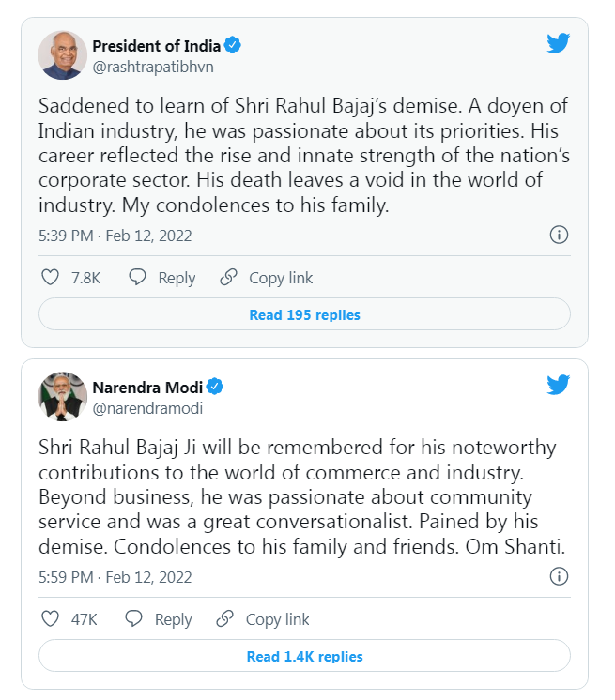The height and width of the screenshot is (700, 615).
Task: Copy link of President's tweet
Action: tap(267, 278)
